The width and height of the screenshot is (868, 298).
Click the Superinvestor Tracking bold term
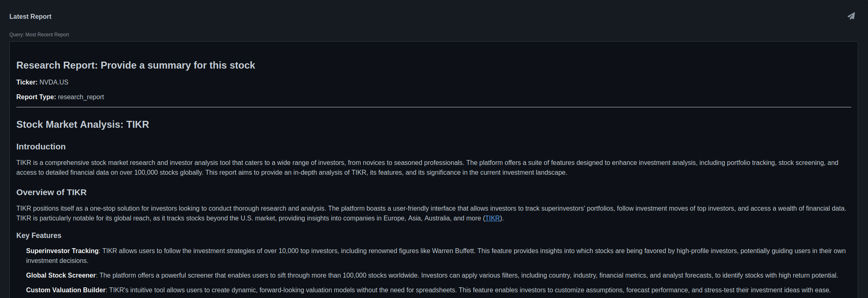click(62, 251)
